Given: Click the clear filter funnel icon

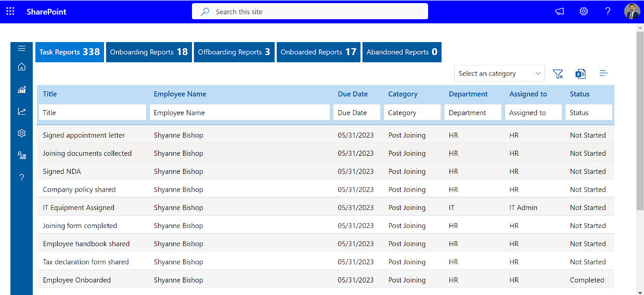Looking at the screenshot, I should tap(558, 74).
